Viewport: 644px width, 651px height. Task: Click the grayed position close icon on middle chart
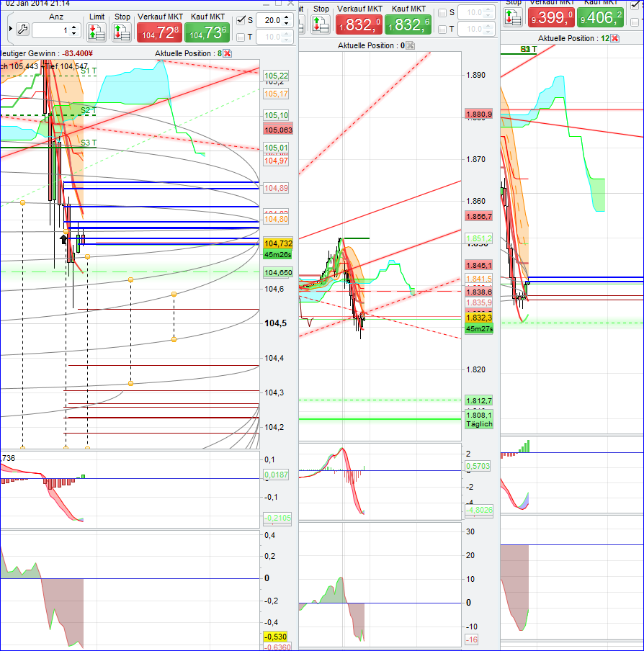(x=409, y=46)
